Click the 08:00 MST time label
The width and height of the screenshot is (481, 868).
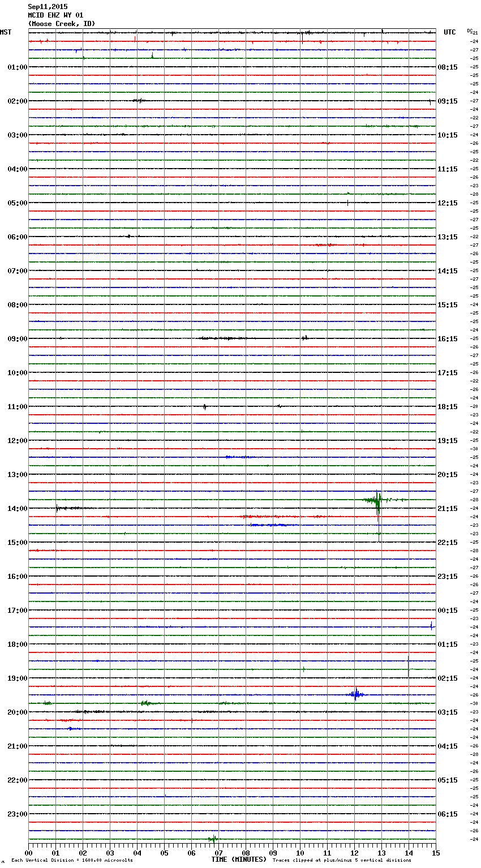click(18, 305)
